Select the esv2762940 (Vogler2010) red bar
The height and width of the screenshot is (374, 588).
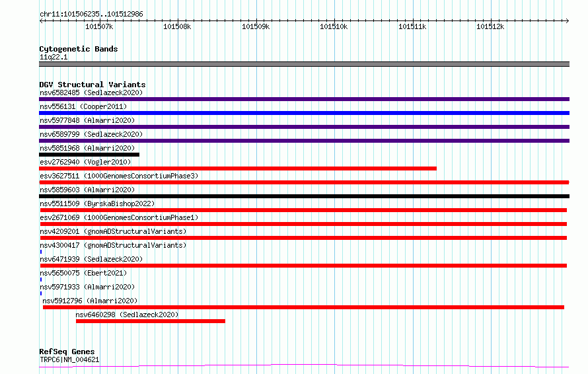(x=238, y=168)
